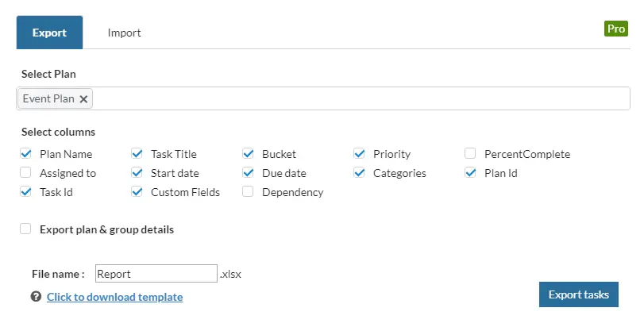
Task: Enable the Assigned to column checkbox
Action: point(25,173)
